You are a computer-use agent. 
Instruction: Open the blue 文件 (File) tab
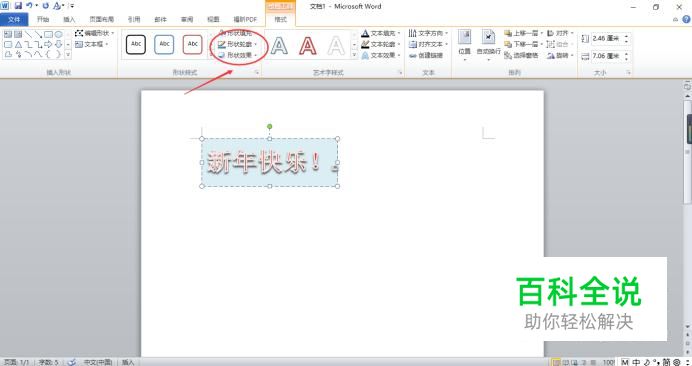pyautogui.click(x=14, y=19)
